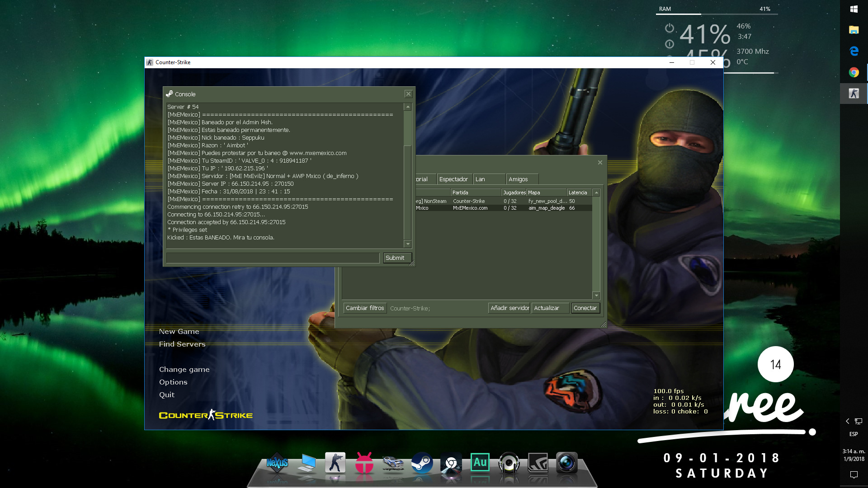Focus the Console command input field
868x488 pixels.
pyautogui.click(x=273, y=258)
